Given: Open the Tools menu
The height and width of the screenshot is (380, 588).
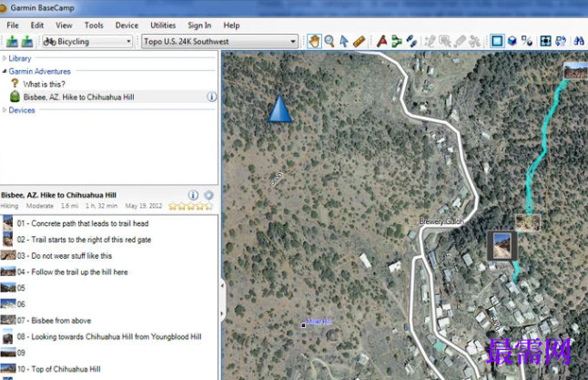Looking at the screenshot, I should [x=94, y=26].
